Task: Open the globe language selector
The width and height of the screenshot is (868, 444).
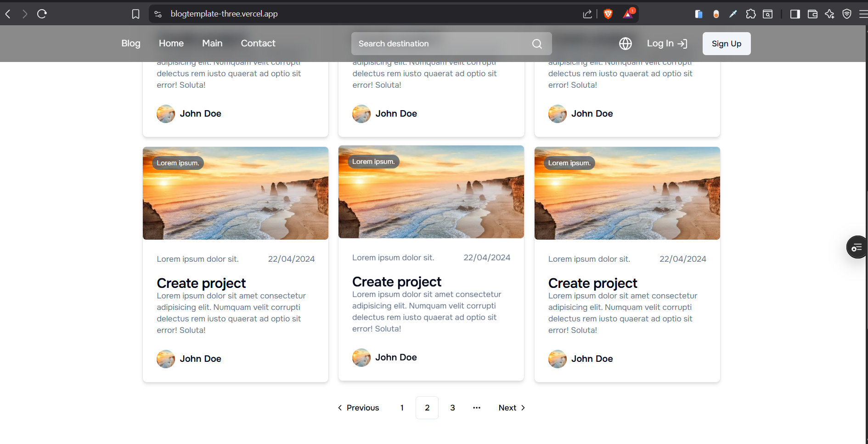Action: 625,44
